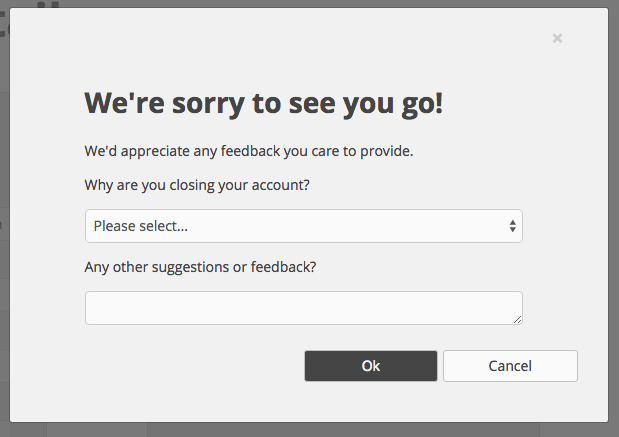Screen dimensions: 619x437
Task: Open the account closing reason dropdown
Action: pos(304,226)
